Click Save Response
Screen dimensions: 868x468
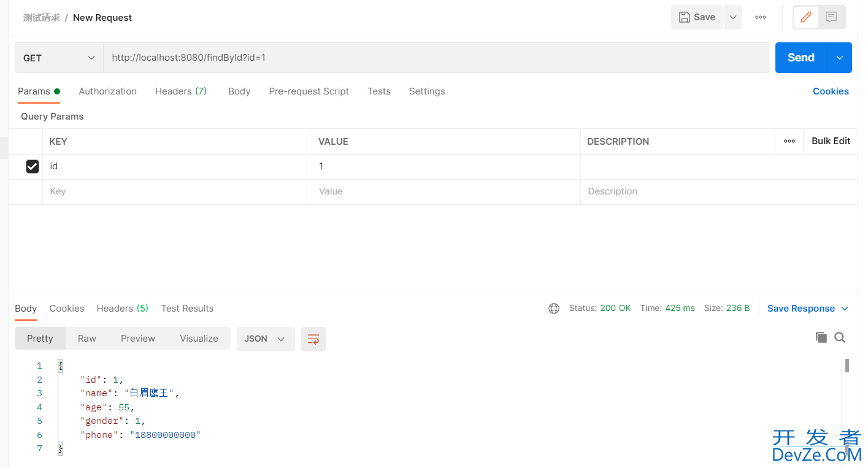coord(801,309)
